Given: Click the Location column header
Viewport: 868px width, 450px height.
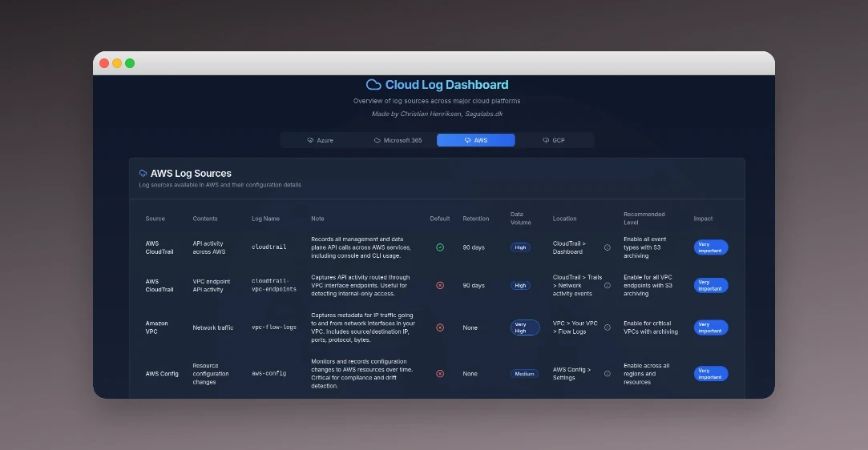Looking at the screenshot, I should point(565,219).
